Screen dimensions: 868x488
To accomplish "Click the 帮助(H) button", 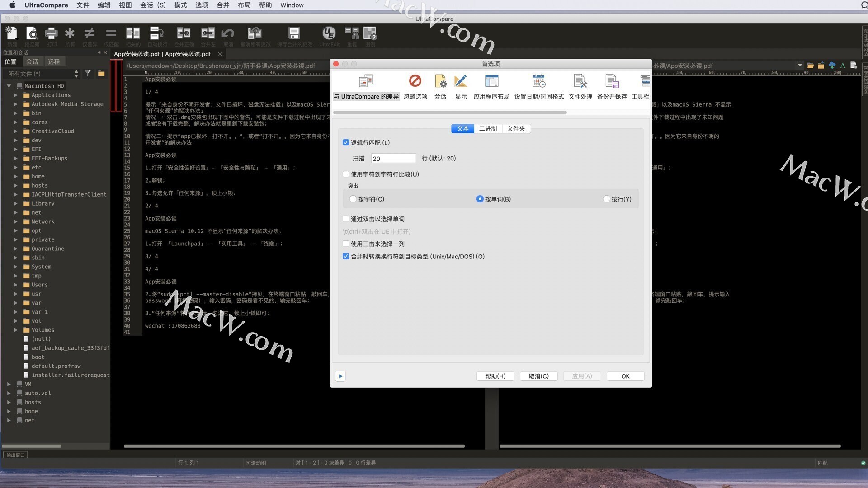I will click(495, 376).
